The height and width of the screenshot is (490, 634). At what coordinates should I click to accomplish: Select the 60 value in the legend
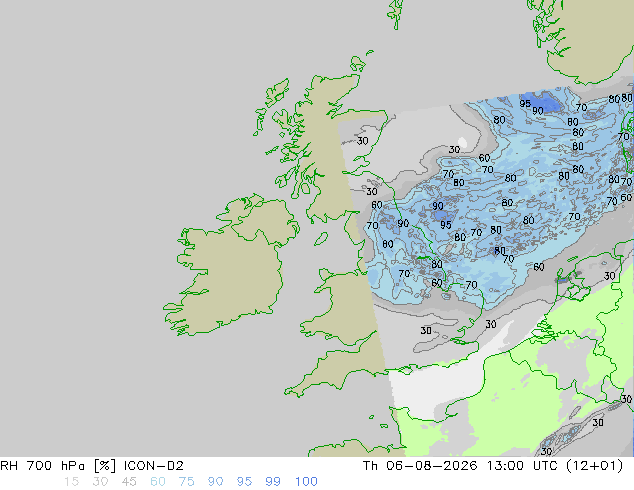pyautogui.click(x=158, y=482)
